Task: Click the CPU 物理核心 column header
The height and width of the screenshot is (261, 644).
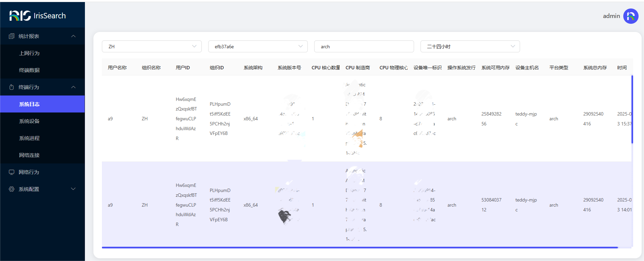Action: pyautogui.click(x=394, y=68)
